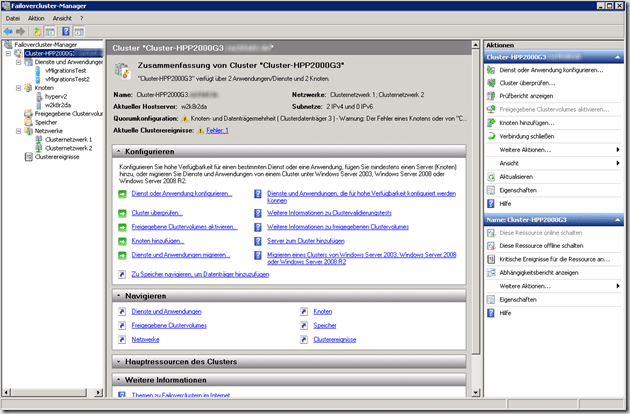Click Cluster überprüfen action in Aktionen
Screen dimensions: 630x414
click(527, 83)
